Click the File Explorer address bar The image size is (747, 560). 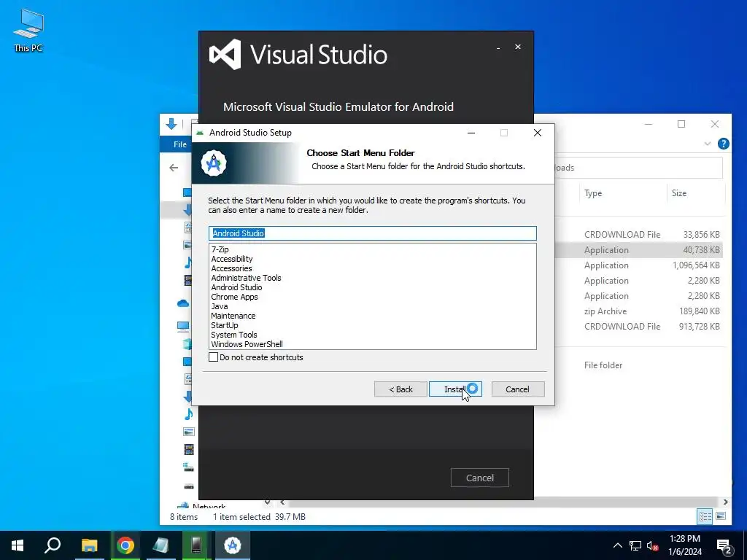click(638, 168)
